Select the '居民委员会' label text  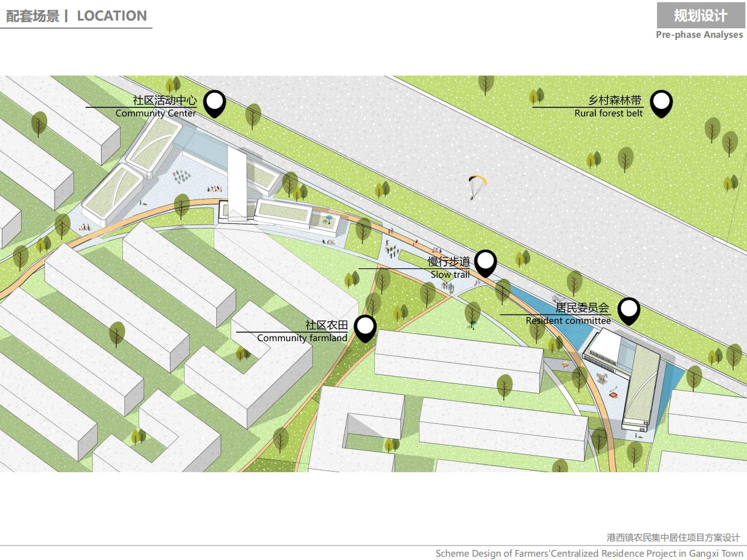click(582, 308)
